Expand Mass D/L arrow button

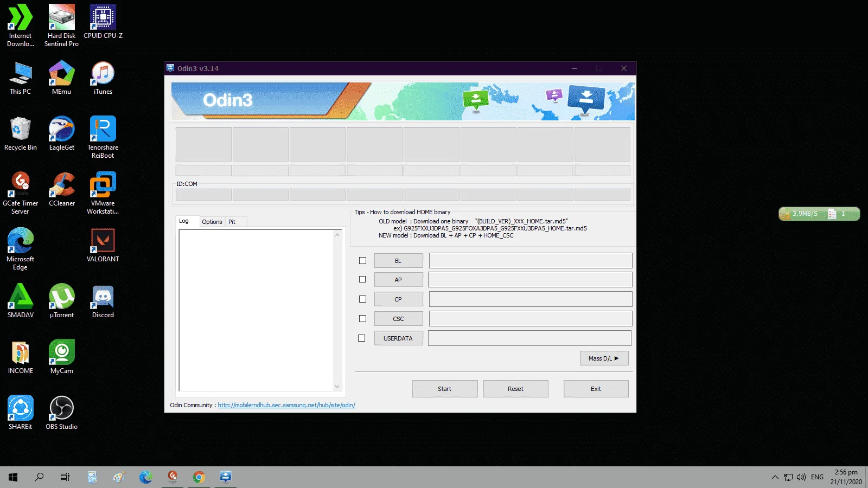(x=604, y=358)
